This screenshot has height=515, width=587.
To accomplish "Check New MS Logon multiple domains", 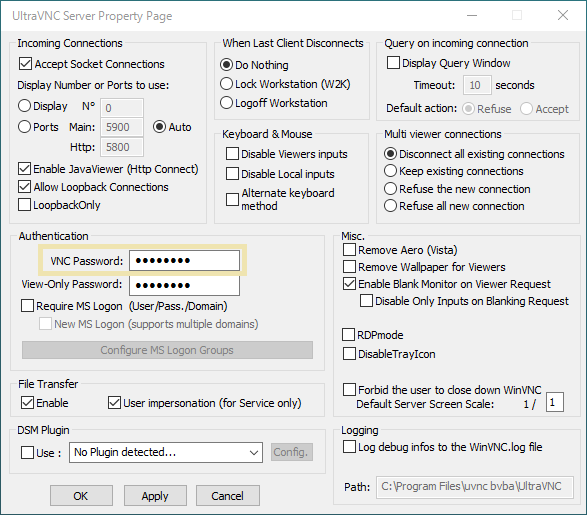I will click(46, 324).
